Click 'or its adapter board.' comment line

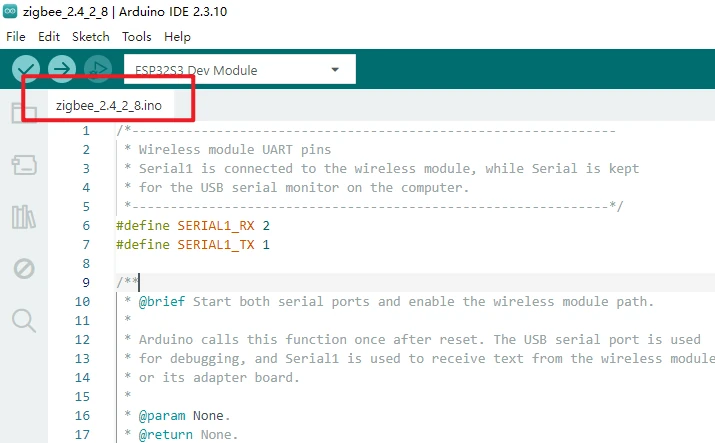tap(219, 377)
